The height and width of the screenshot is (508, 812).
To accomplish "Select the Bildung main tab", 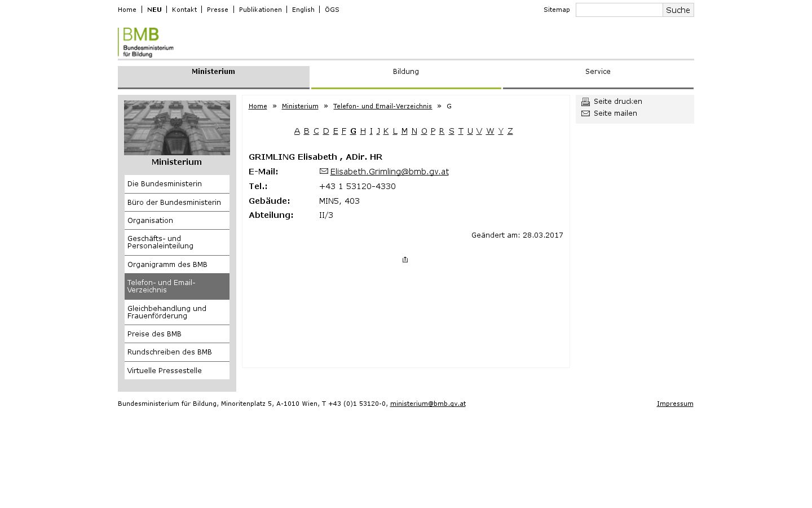I will coord(406,77).
